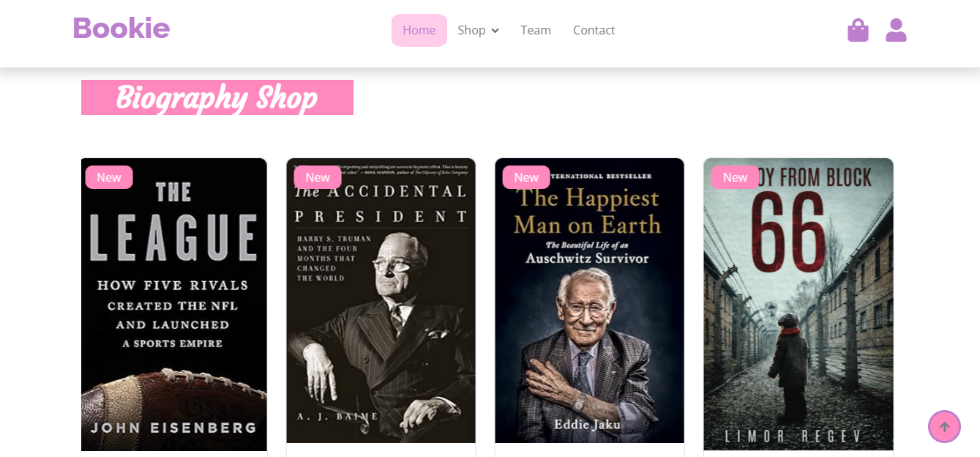980x457 pixels.
Task: Open the shopping bag cart icon
Action: point(858,30)
